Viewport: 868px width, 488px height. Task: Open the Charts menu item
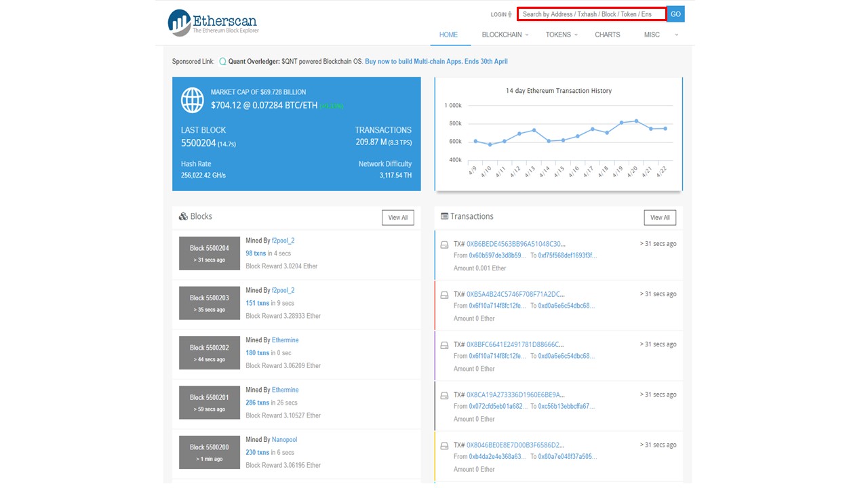pos(607,35)
